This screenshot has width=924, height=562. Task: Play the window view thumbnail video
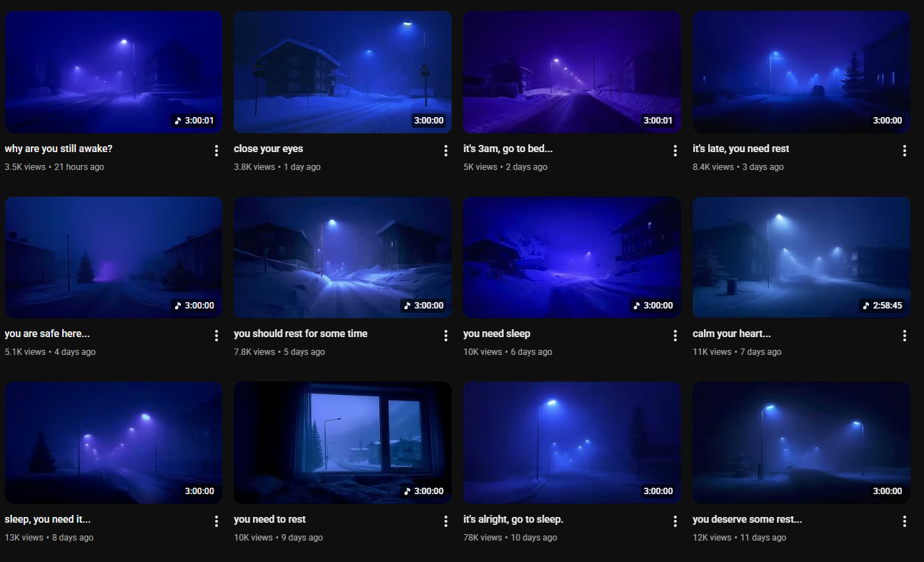(342, 443)
